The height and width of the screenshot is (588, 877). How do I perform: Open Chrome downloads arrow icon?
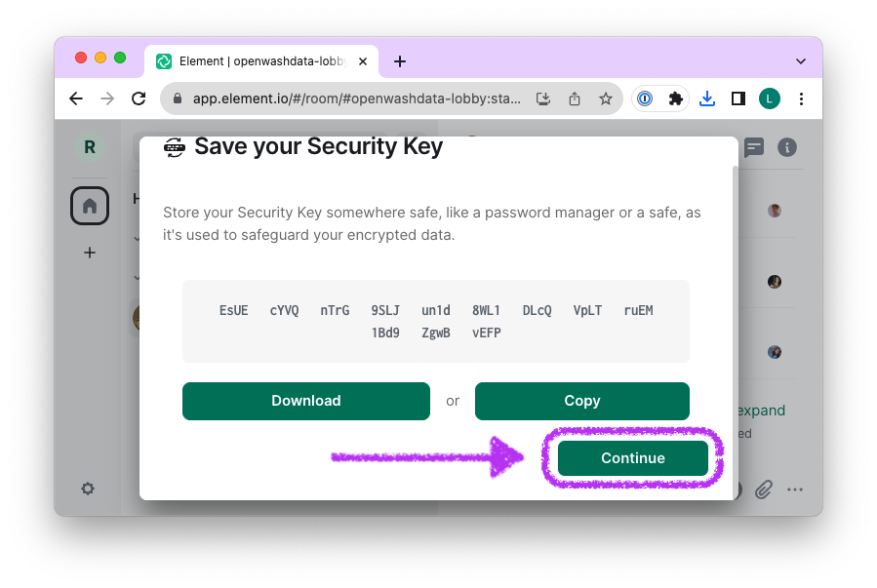[708, 98]
